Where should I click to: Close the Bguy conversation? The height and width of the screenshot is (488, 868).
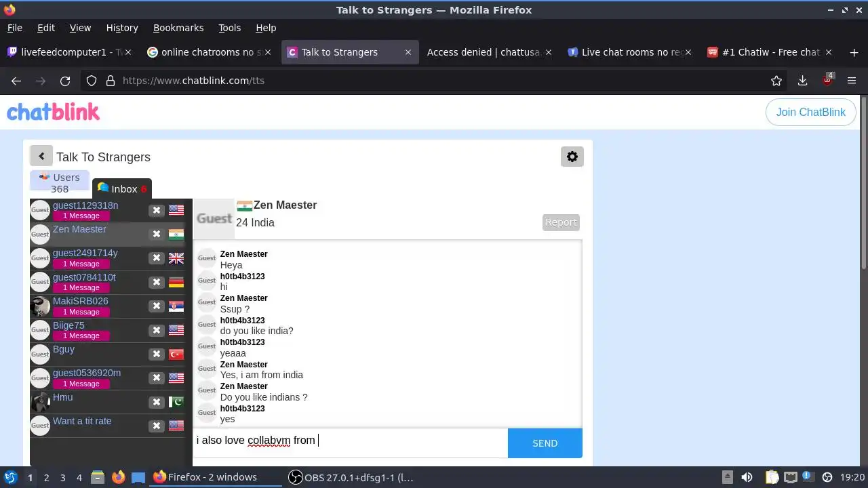pos(157,354)
